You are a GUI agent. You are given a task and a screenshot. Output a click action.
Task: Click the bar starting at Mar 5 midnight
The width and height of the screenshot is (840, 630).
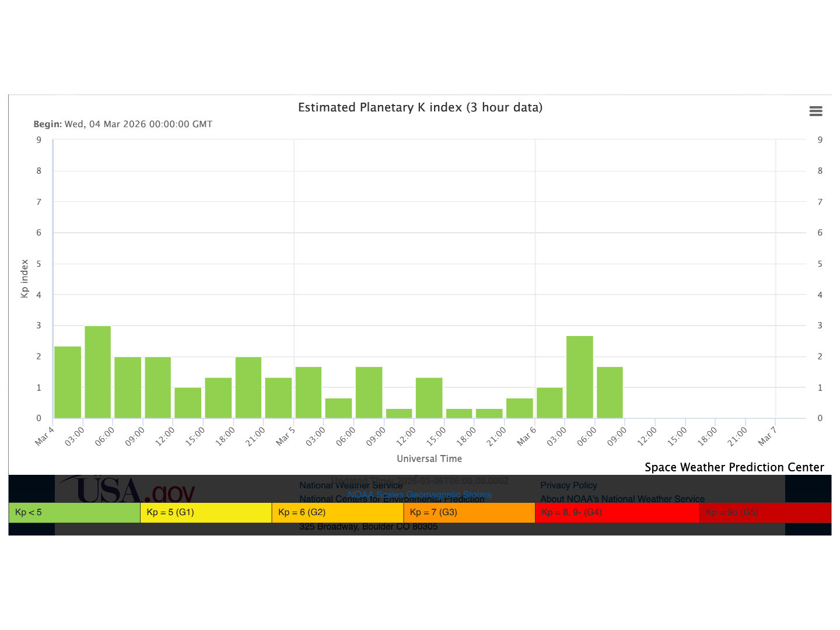309,393
